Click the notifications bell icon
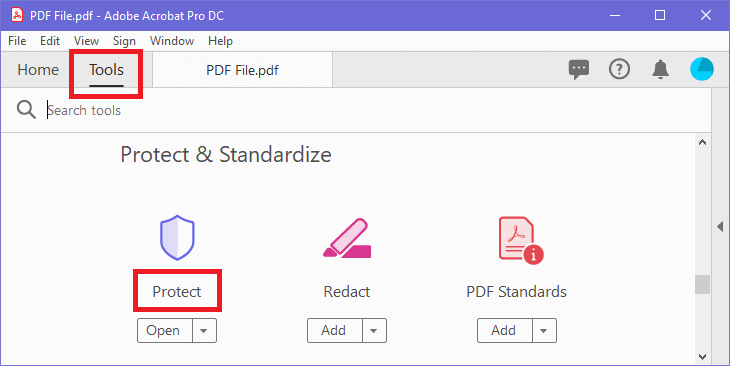Viewport: 730px width, 366px height. point(660,69)
